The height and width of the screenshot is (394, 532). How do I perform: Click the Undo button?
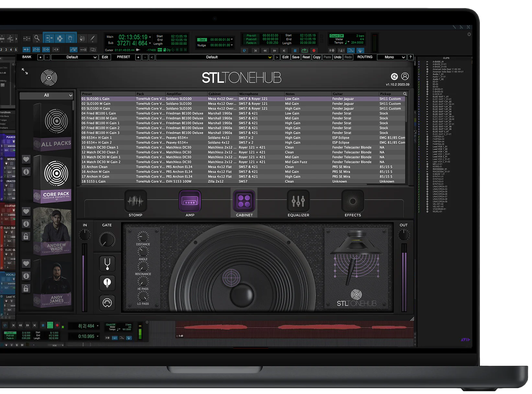pyautogui.click(x=338, y=57)
